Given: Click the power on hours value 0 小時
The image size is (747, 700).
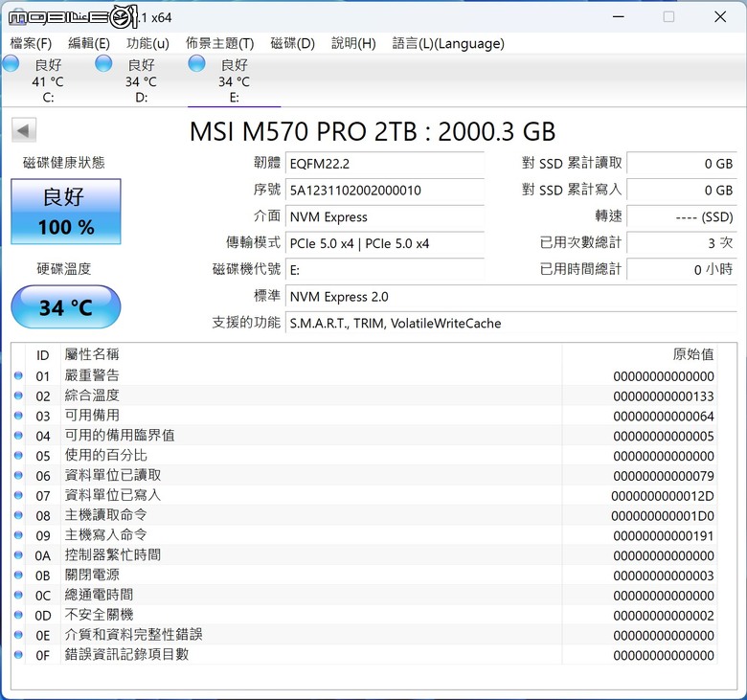Looking at the screenshot, I should coord(682,270).
